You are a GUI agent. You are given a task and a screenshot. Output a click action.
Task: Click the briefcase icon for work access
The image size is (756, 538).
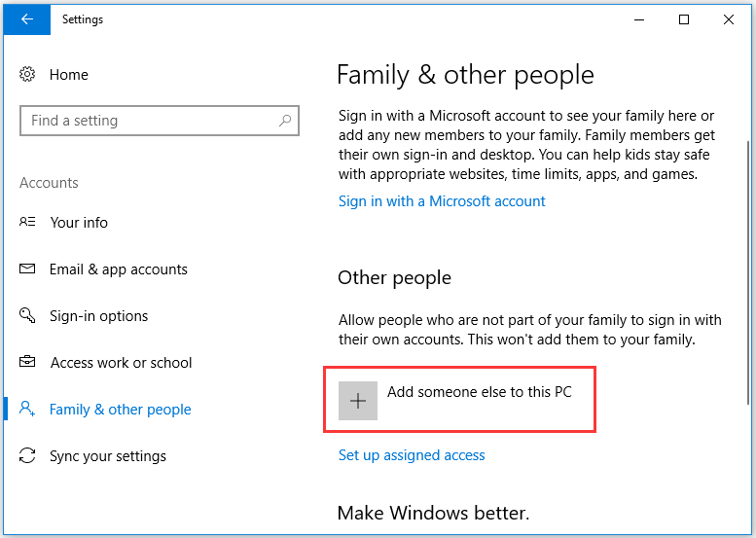pyautogui.click(x=27, y=362)
